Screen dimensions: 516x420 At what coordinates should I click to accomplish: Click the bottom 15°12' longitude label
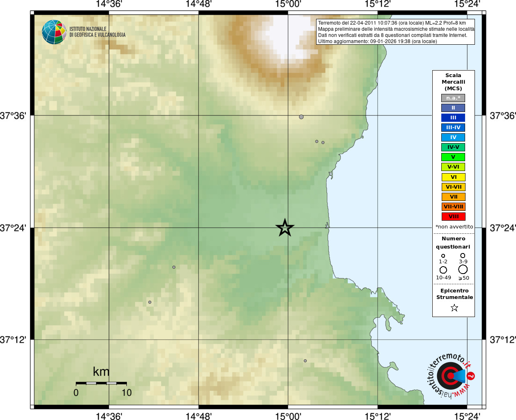click(x=377, y=416)
